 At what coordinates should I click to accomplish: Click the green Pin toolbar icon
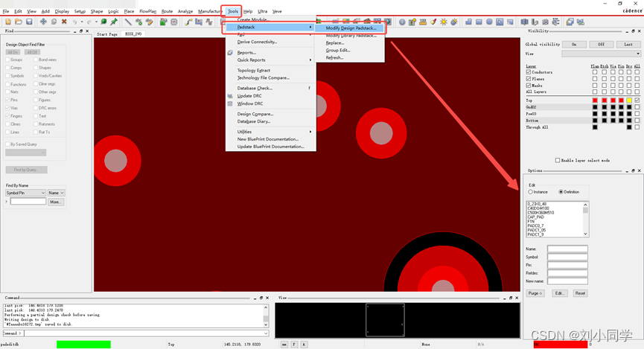(114, 22)
